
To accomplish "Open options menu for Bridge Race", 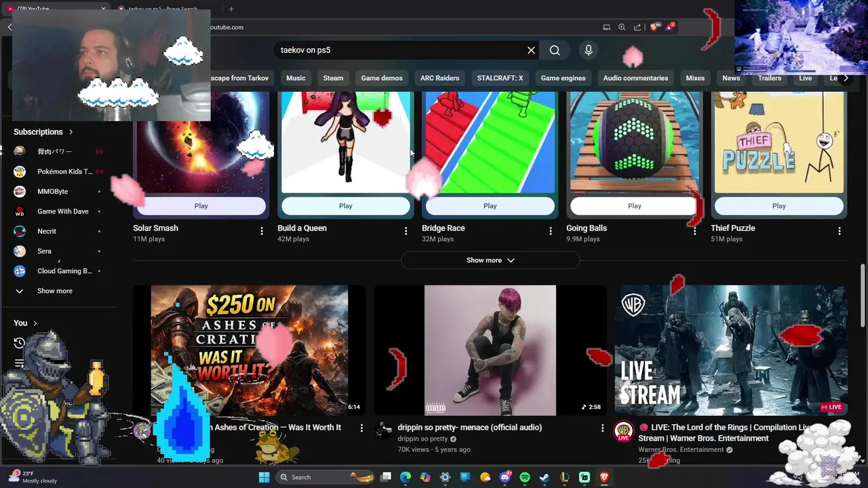I will 551,231.
